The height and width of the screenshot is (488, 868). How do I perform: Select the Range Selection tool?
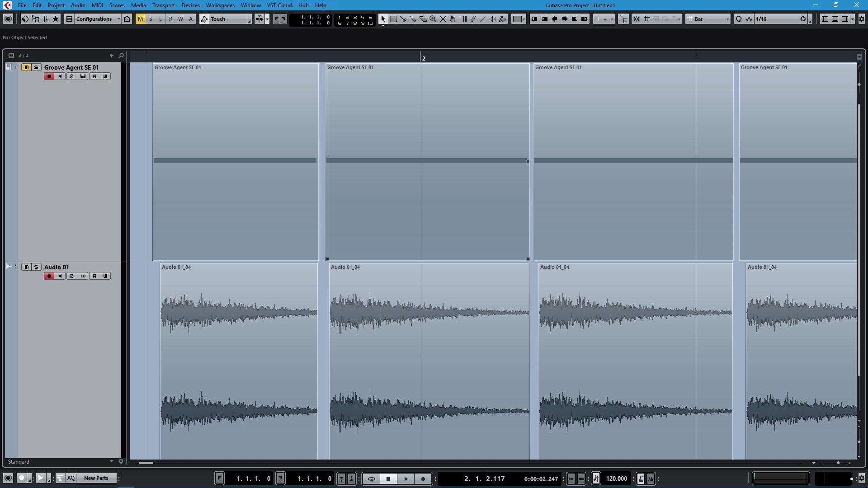[393, 19]
